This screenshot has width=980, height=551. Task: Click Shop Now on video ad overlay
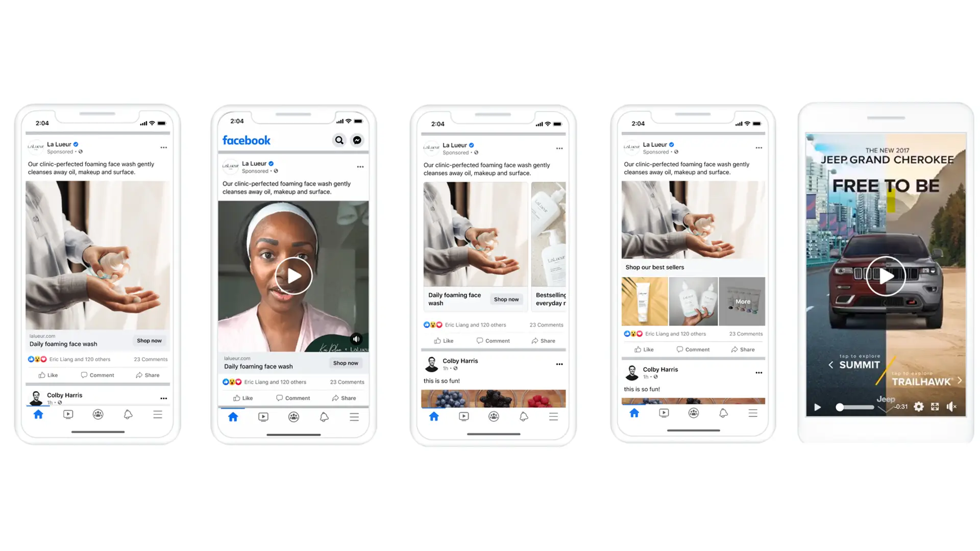tap(345, 362)
